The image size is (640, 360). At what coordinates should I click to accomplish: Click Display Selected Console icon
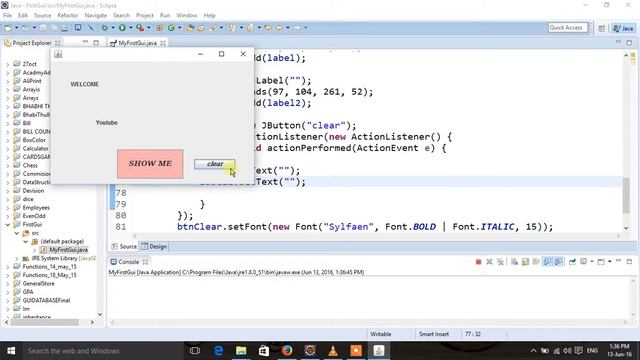tap(584, 262)
